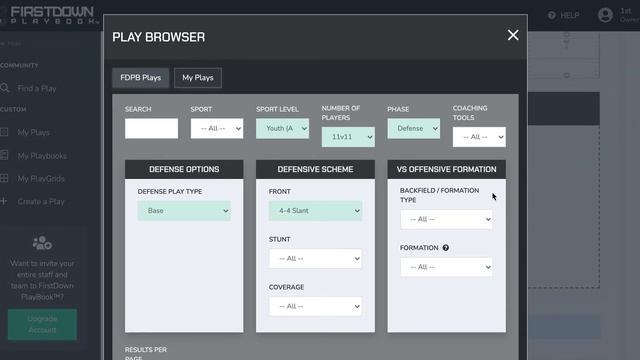Click the Formation help question-mark icon

[x=446, y=248]
